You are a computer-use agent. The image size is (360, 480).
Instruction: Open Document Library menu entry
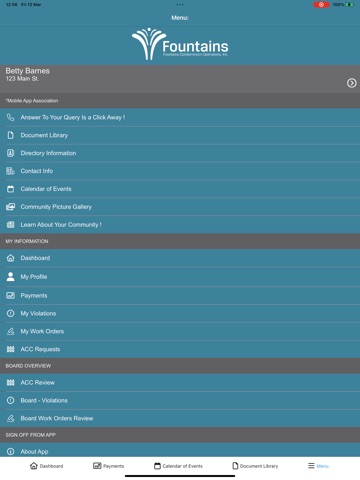coord(180,135)
